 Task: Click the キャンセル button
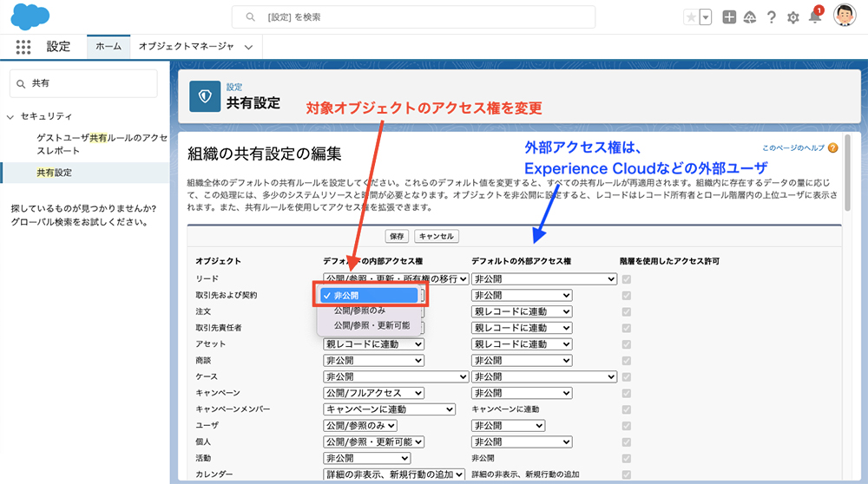click(x=437, y=236)
